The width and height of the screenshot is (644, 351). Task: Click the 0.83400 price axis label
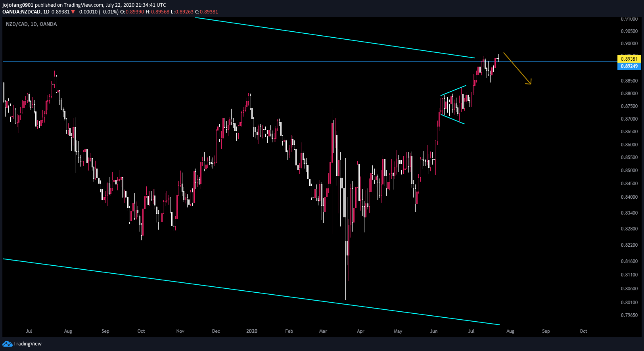tap(629, 213)
